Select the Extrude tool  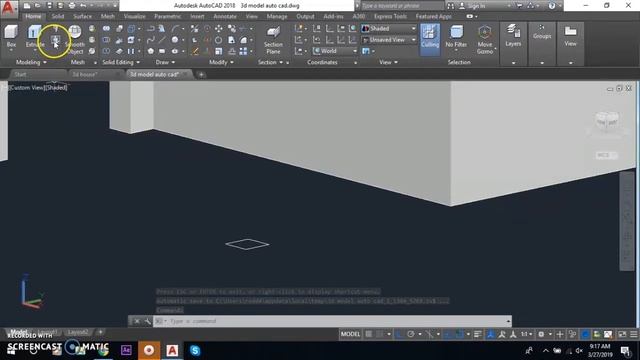[x=35, y=37]
